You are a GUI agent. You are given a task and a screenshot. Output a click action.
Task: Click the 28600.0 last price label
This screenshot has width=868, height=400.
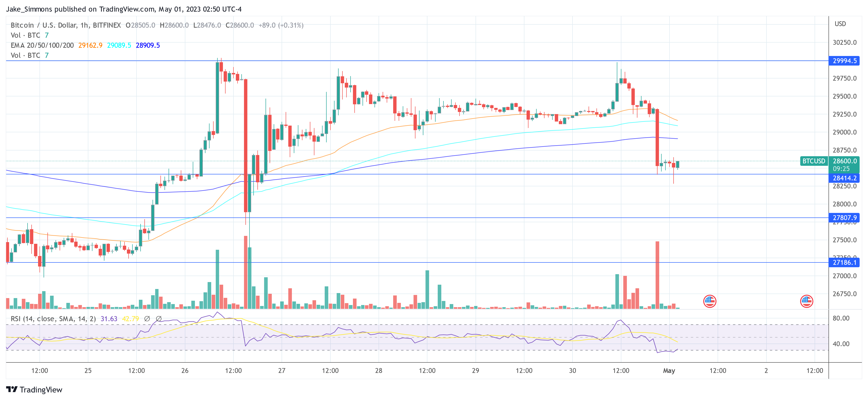(x=844, y=161)
